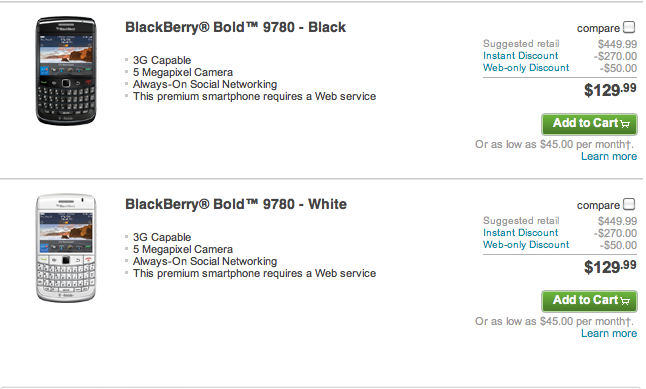
Task: Click cart icon on black model's button
Action: tap(625, 124)
